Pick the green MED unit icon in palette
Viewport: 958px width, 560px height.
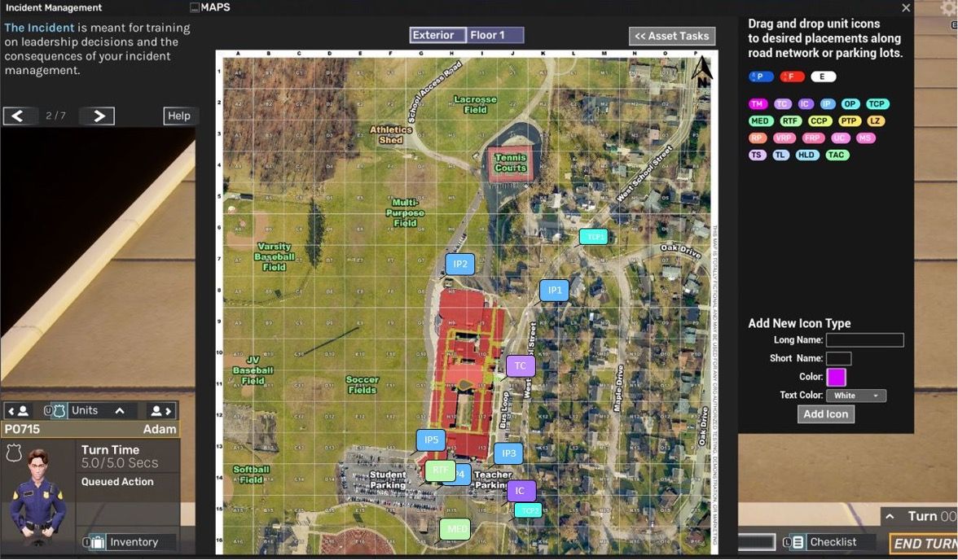[x=759, y=121]
